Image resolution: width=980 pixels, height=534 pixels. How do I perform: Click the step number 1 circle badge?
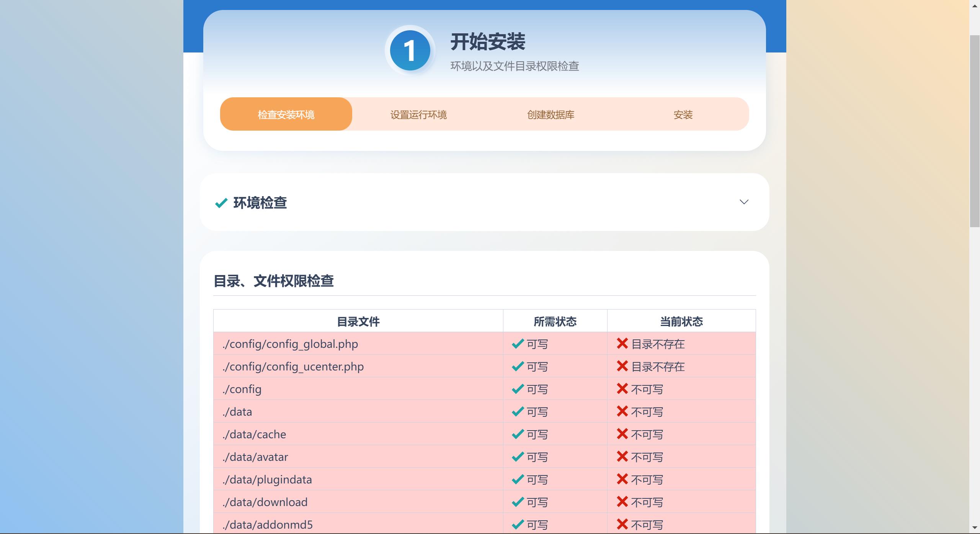[410, 51]
